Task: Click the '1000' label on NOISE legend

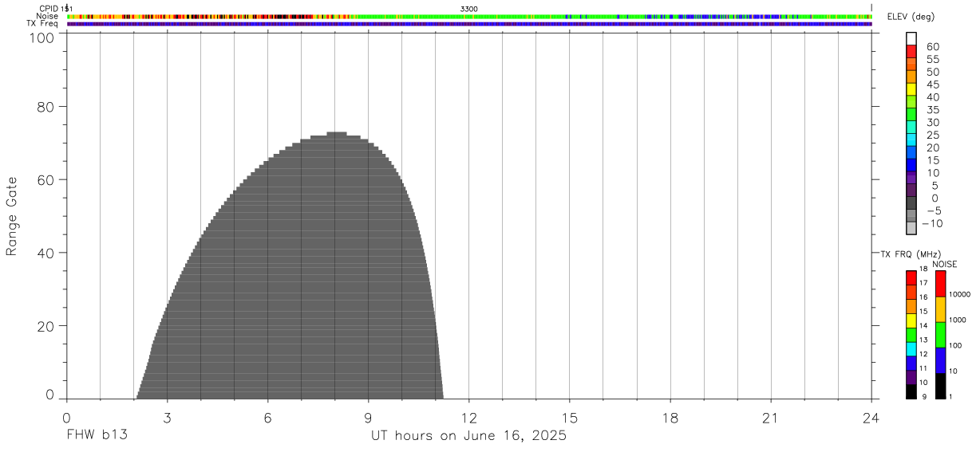Action: click(958, 320)
